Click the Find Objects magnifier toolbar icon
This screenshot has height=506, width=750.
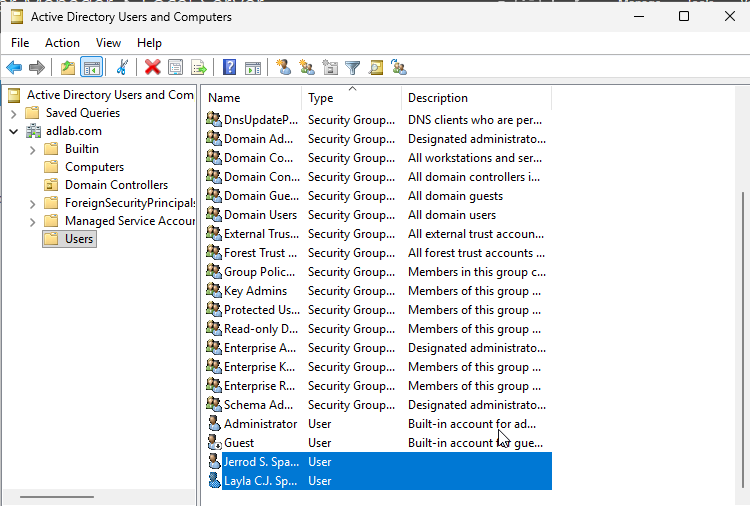point(376,67)
